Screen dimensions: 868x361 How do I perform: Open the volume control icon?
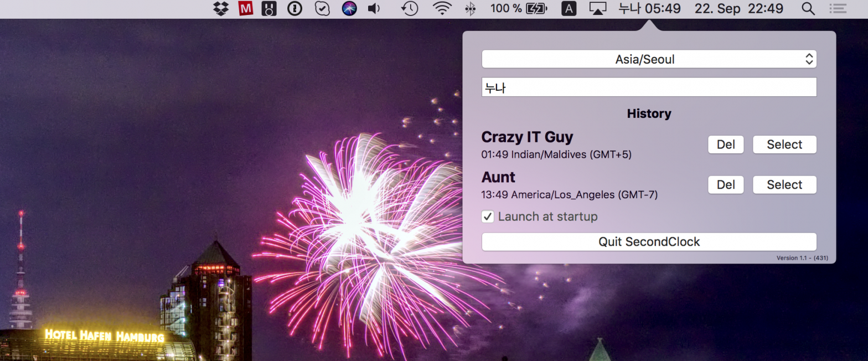coord(375,8)
